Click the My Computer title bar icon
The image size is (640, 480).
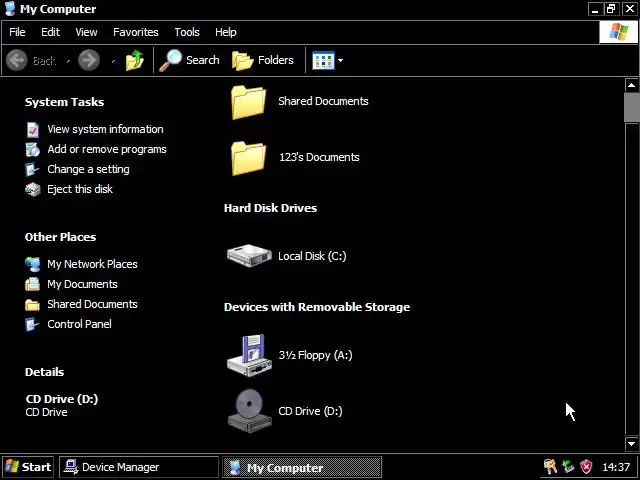pyautogui.click(x=11, y=9)
